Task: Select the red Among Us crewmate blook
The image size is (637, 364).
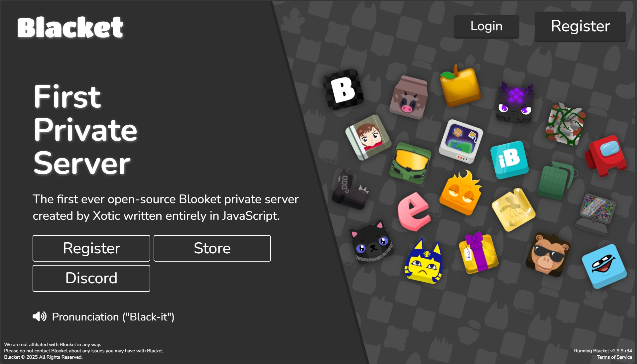Action: coord(606,156)
